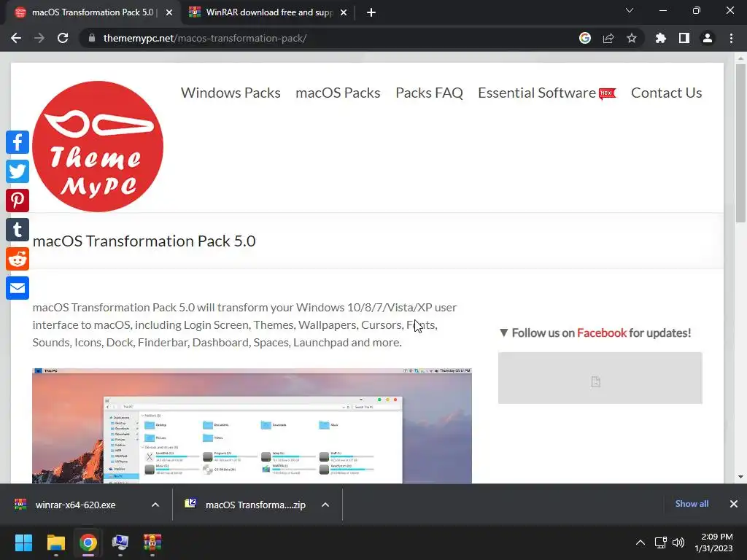Click the Facebook link in sidebar

coord(601,332)
